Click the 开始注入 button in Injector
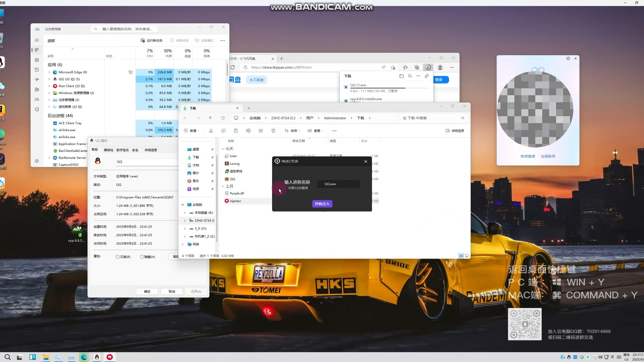 (322, 204)
